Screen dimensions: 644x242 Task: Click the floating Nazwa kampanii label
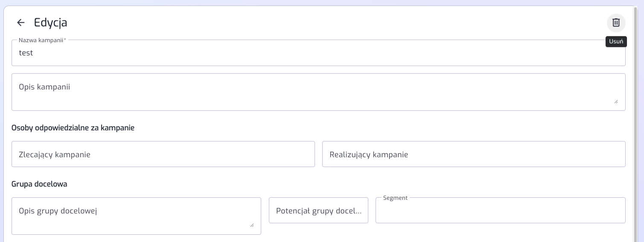[x=42, y=40]
